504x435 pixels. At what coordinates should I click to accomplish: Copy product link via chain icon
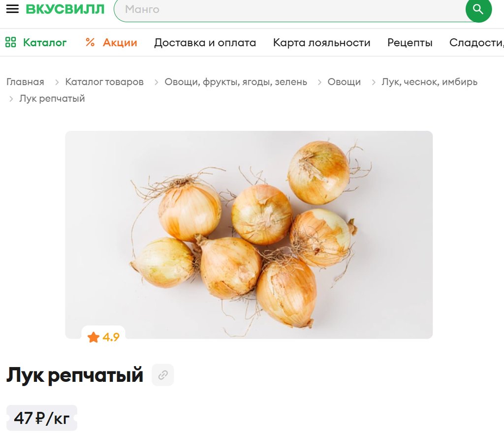[x=163, y=374]
